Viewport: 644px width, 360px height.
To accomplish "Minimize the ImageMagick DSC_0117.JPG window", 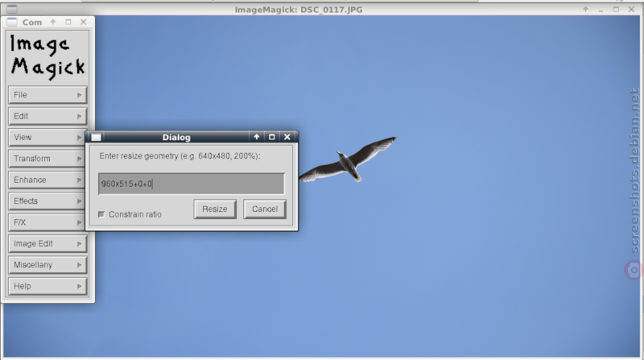I will [x=601, y=10].
